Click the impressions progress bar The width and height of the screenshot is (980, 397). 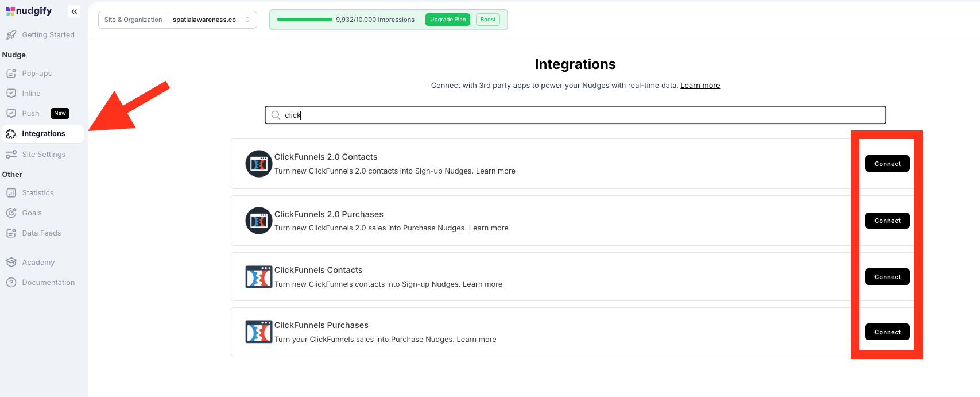[x=305, y=20]
